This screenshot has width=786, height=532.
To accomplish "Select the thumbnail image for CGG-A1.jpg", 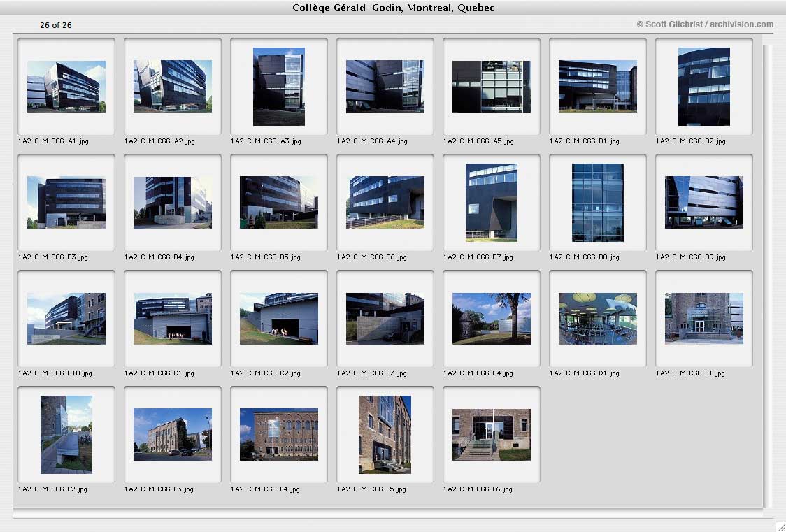I will click(x=66, y=87).
